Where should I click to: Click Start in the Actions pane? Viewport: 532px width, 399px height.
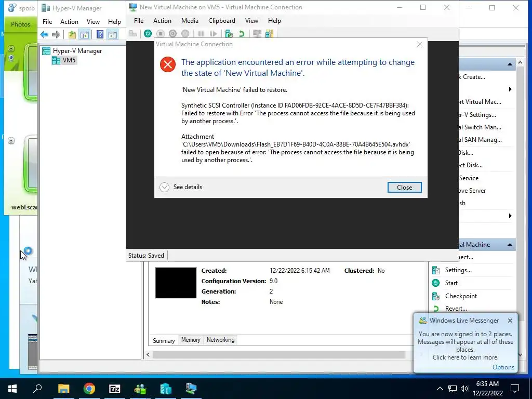[x=451, y=283]
